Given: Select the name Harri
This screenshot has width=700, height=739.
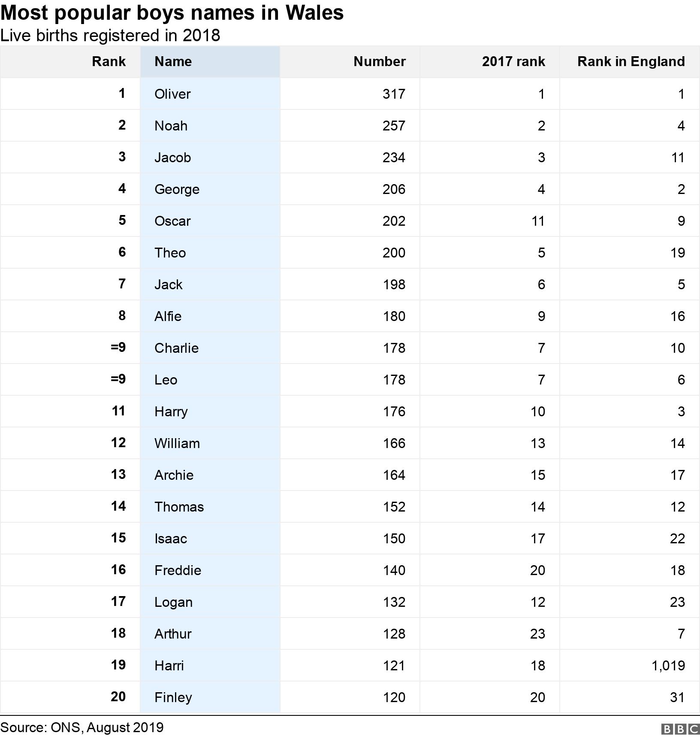Looking at the screenshot, I should [169, 665].
